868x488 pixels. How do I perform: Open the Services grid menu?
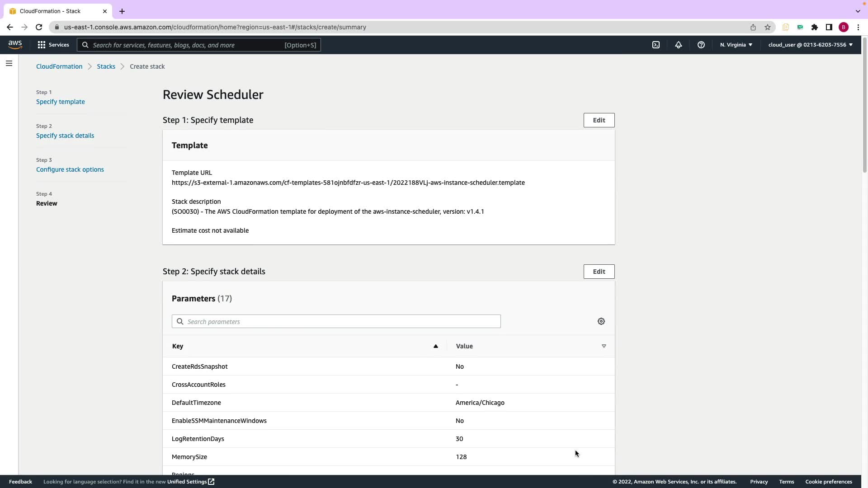(53, 45)
